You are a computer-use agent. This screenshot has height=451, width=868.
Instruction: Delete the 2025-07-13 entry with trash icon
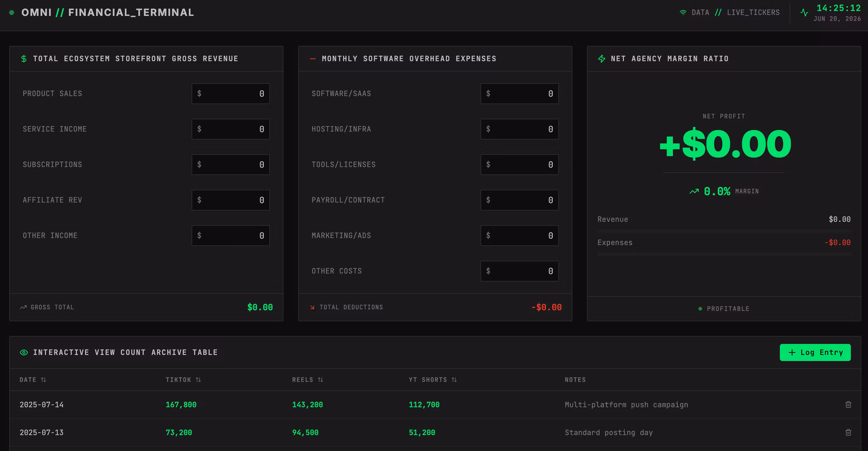[848, 432]
